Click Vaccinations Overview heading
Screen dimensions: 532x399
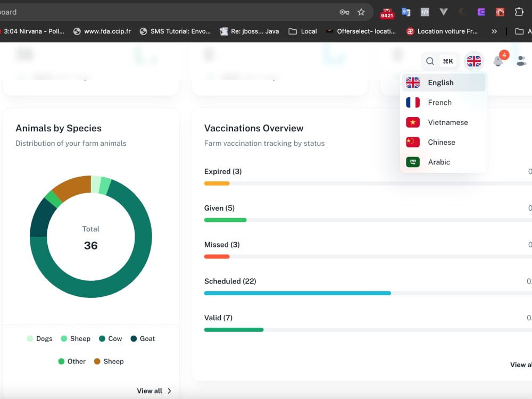point(254,128)
